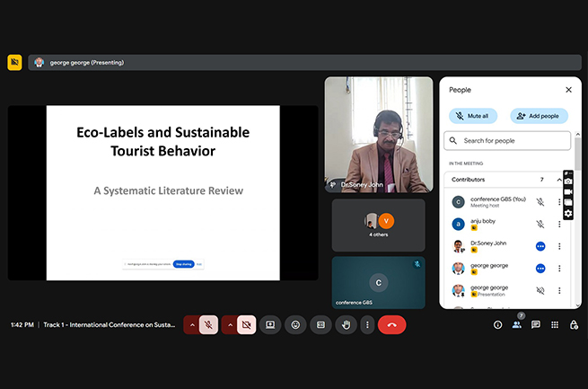Turn on closed captions
Viewport: 588px width, 389px height.
(320, 324)
